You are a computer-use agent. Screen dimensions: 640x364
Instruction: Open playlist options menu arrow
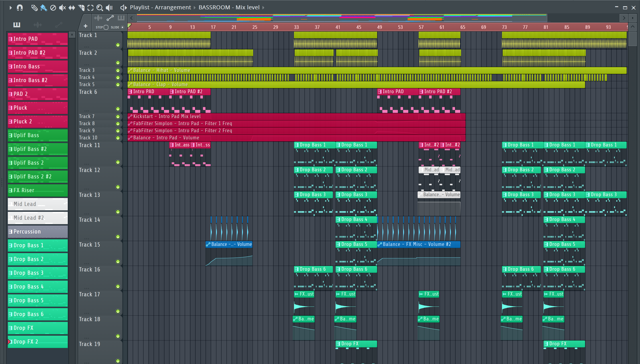click(x=10, y=8)
